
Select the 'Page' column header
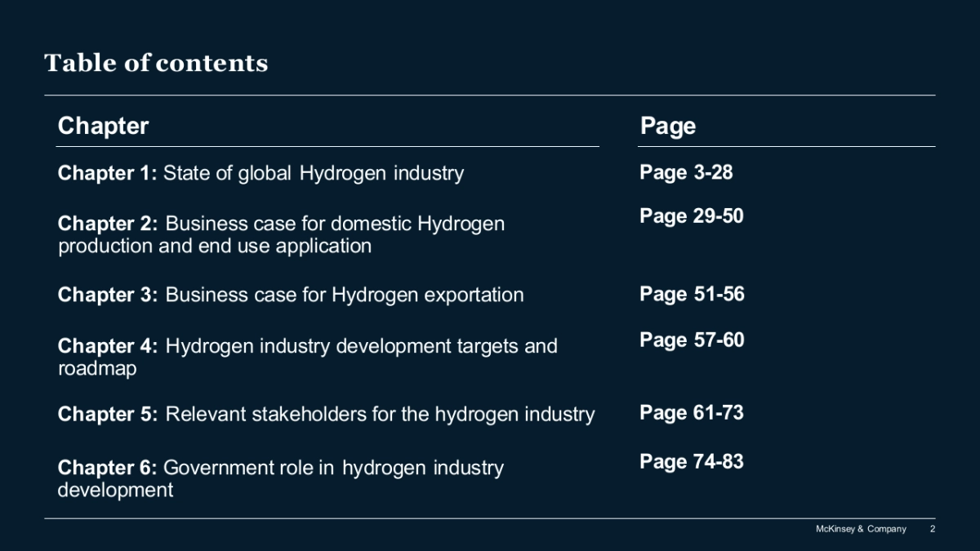point(667,126)
